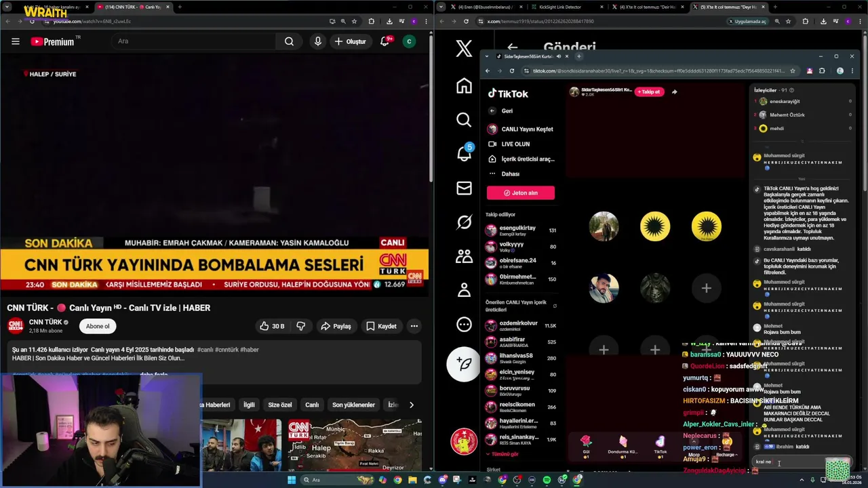Screen dimensions: 868x488
Task: Refresh suggested LIVE creators list
Action: coord(555,306)
